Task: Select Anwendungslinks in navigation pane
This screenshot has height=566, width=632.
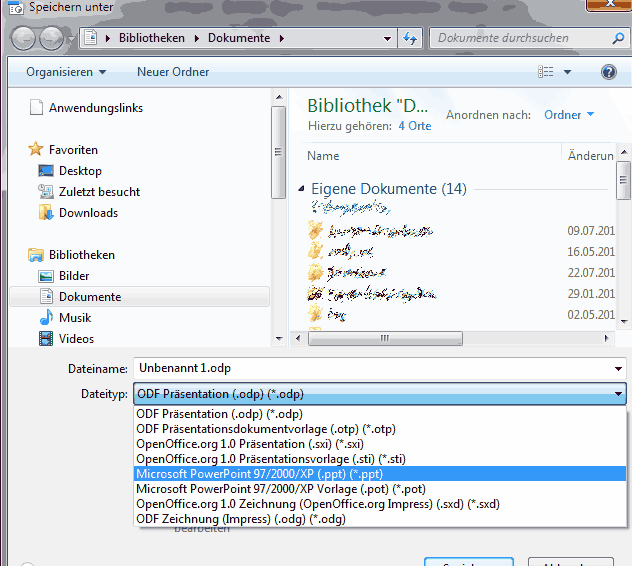Action: [96, 108]
